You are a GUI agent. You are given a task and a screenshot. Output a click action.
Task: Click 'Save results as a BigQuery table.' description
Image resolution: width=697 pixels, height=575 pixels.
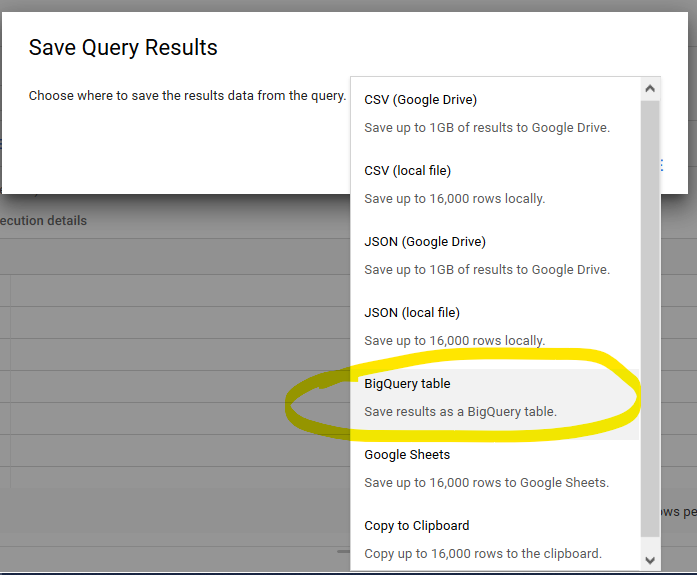[x=461, y=411]
